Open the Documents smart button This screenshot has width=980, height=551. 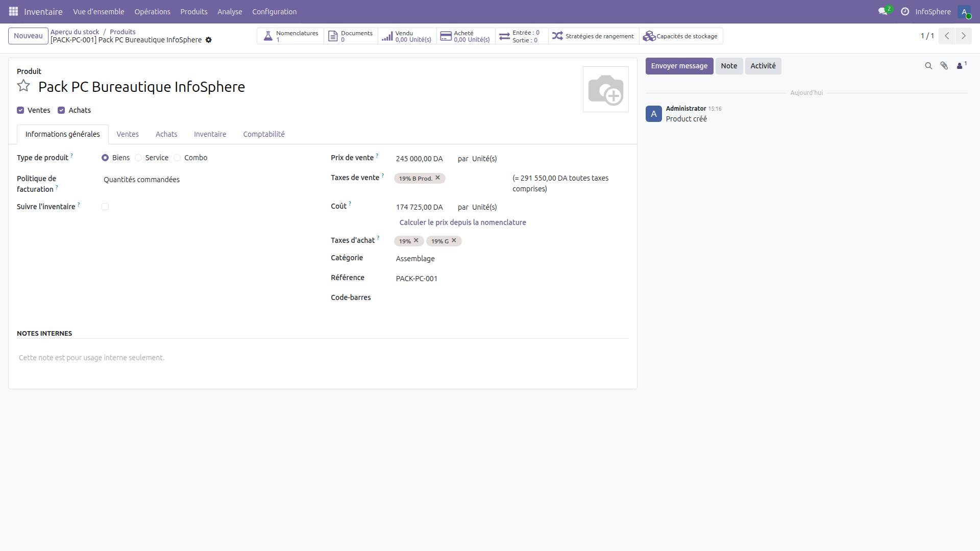(333, 36)
